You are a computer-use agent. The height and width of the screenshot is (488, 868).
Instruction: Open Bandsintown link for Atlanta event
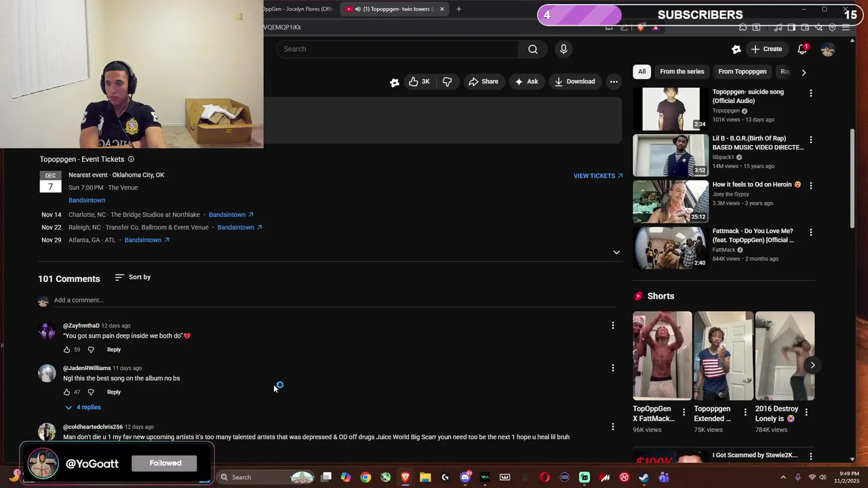pos(146,240)
